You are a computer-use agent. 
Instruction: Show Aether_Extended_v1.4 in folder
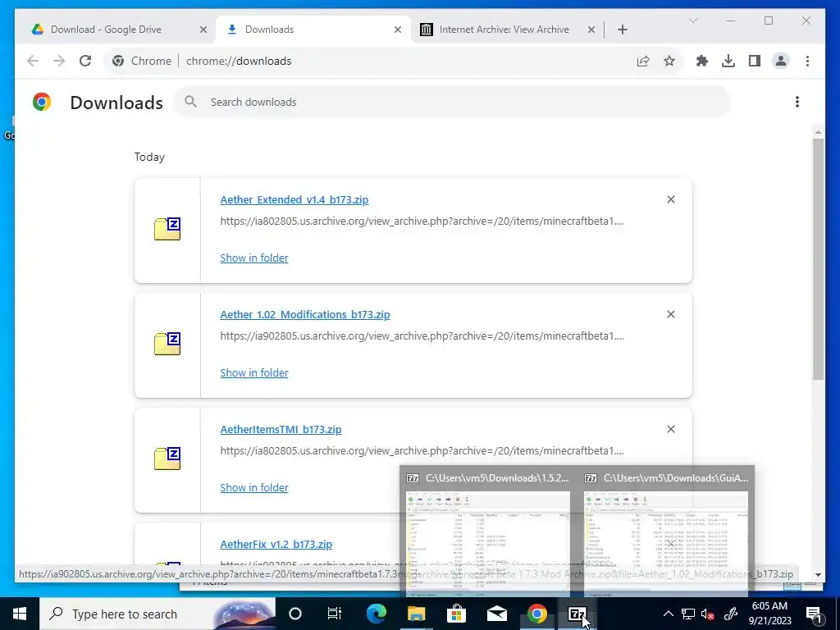pyautogui.click(x=254, y=258)
